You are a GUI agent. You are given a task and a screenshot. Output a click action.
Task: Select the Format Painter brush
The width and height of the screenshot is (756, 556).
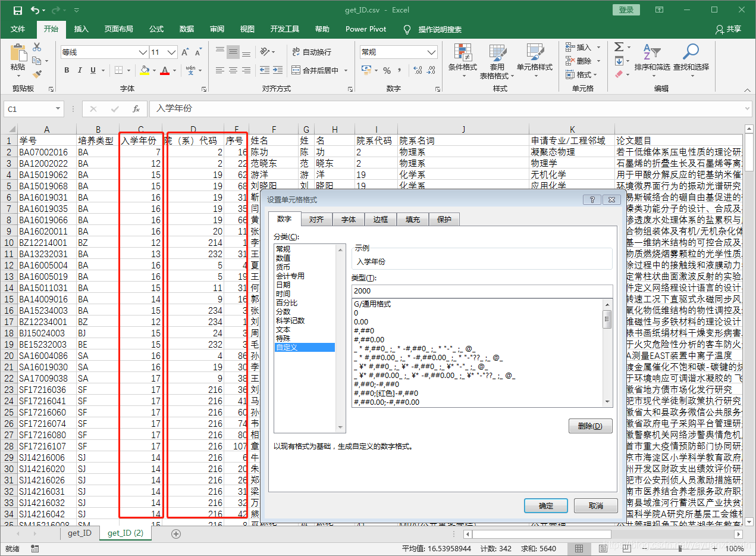click(37, 74)
